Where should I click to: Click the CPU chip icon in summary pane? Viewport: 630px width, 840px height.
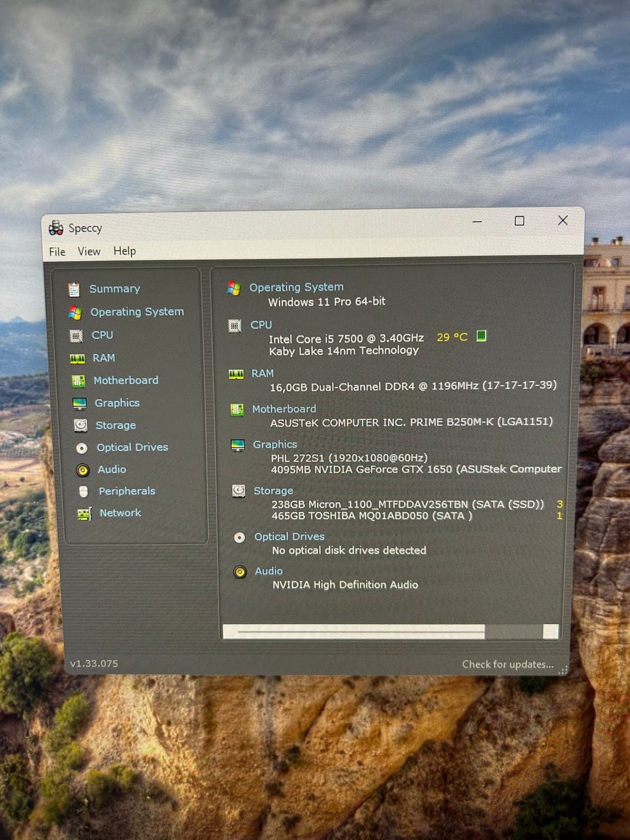(235, 325)
